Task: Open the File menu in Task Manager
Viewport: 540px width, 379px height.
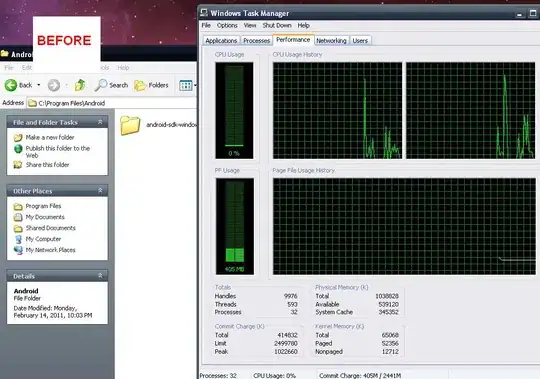Action: tap(206, 25)
